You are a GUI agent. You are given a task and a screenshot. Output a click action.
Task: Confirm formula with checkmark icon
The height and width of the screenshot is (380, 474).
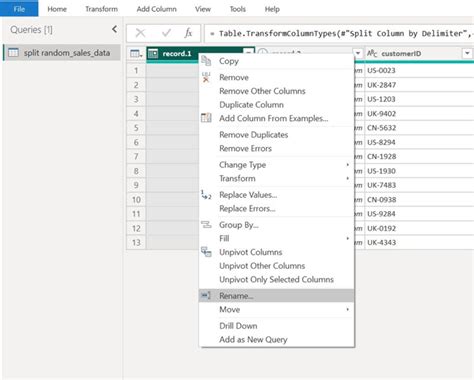[x=166, y=33]
